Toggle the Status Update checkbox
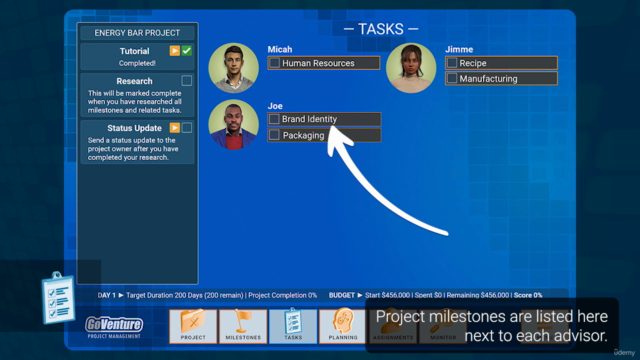The height and width of the screenshot is (360, 640). (187, 128)
